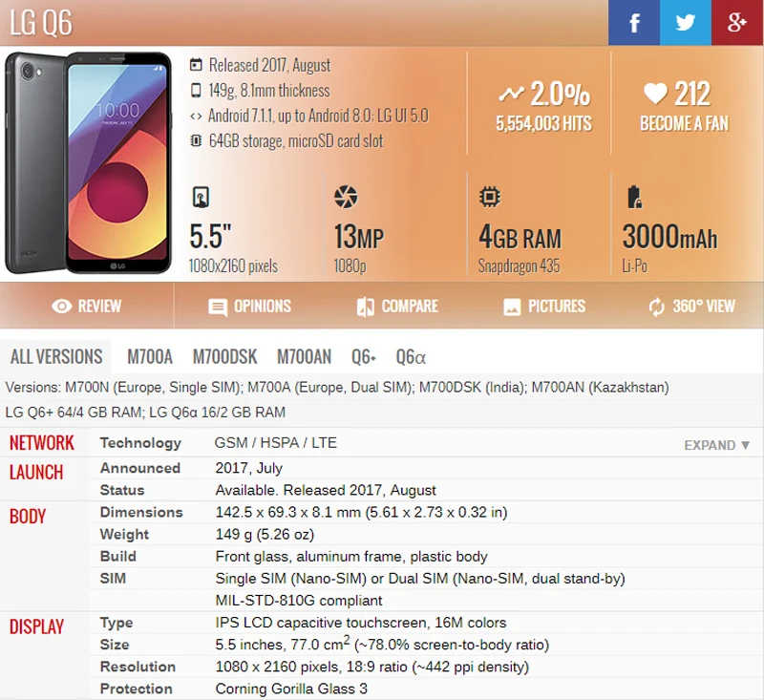Click the Build spec label
Screen dimensions: 764x700
117,557
